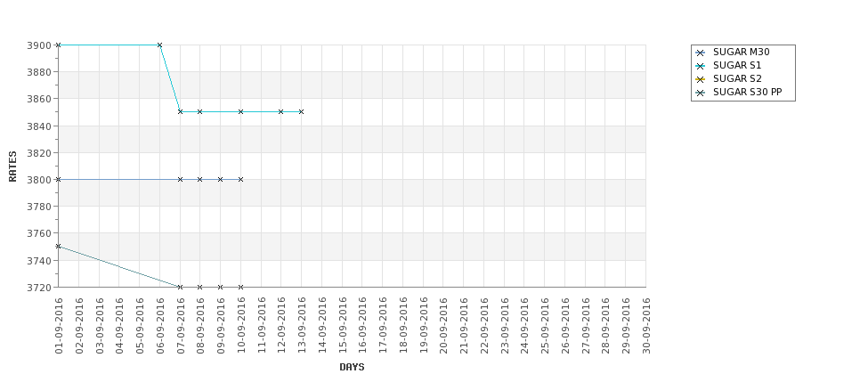Select the 'SUGAR S1' legend label
The width and height of the screenshot is (868, 382).
pyautogui.click(x=737, y=65)
